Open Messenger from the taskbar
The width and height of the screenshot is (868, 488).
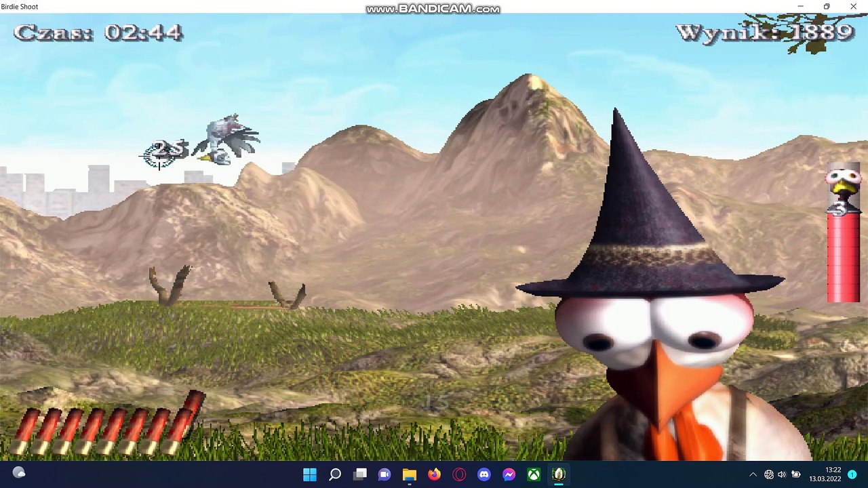click(x=509, y=474)
